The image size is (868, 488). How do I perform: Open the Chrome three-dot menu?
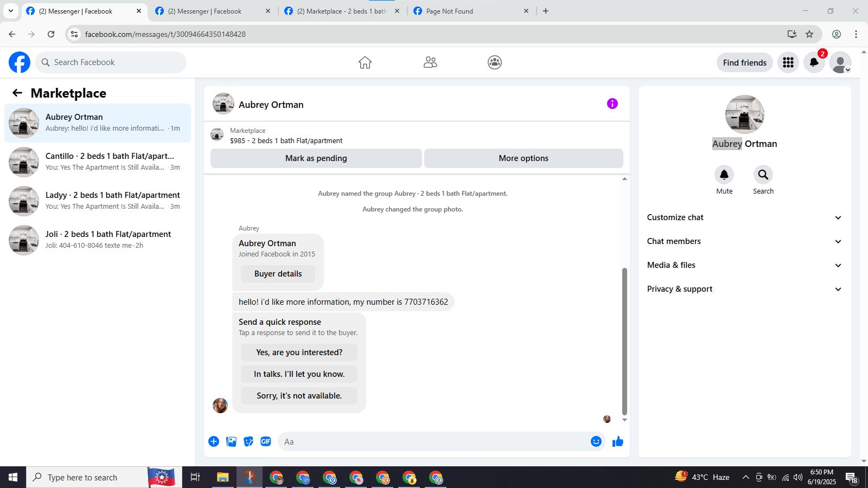(856, 34)
